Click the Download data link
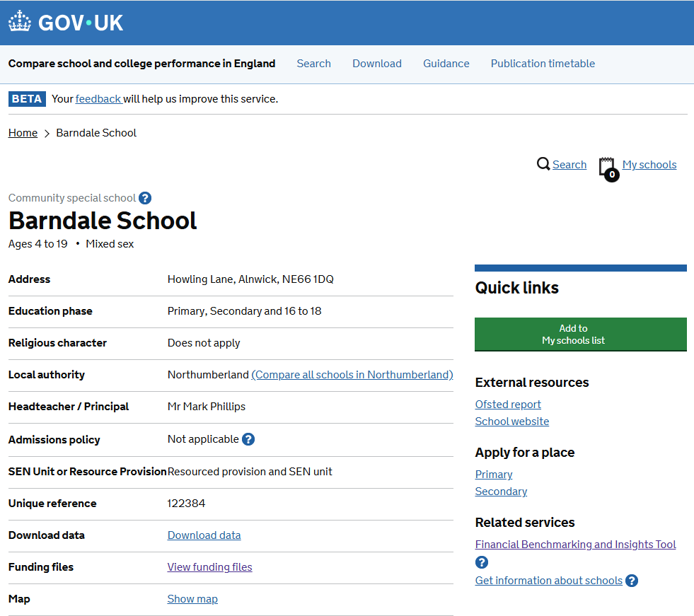Image resolution: width=694 pixels, height=616 pixels. coord(204,535)
